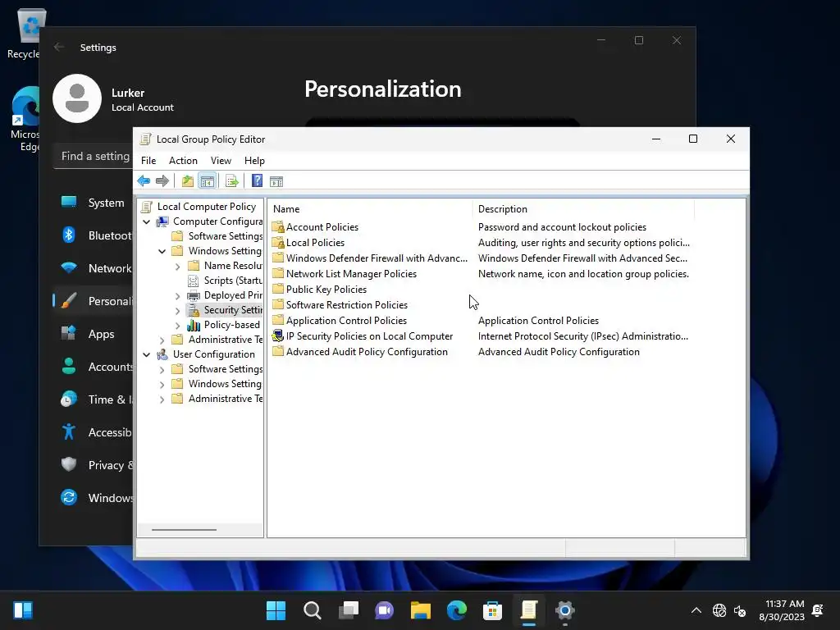Click the Settings window back arrow
This screenshot has height=630, width=840.
tap(59, 47)
